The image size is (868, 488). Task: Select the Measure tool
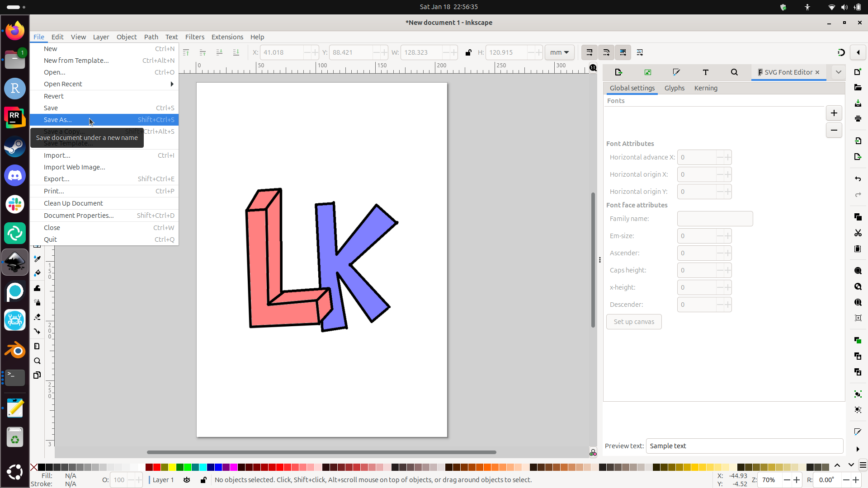coord(37,346)
